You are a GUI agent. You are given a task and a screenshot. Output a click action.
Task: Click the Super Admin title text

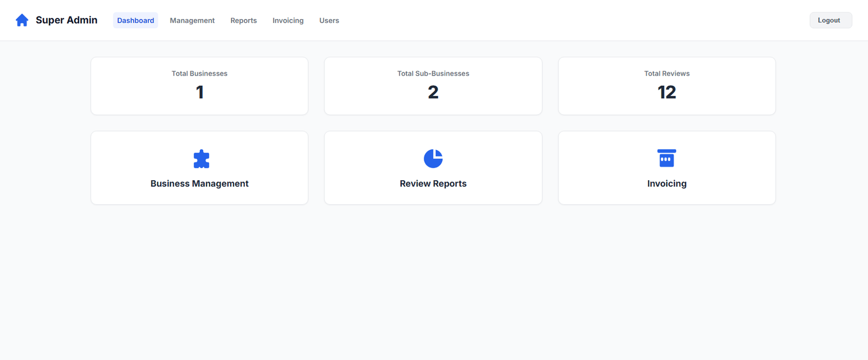[x=67, y=20]
